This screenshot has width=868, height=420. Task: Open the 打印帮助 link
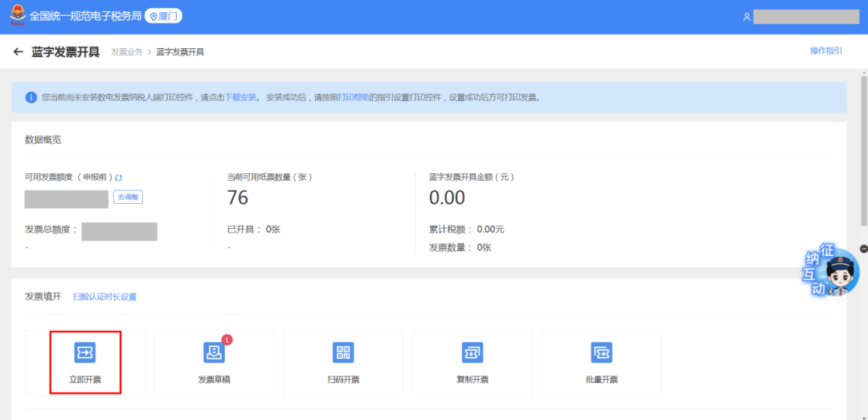353,98
